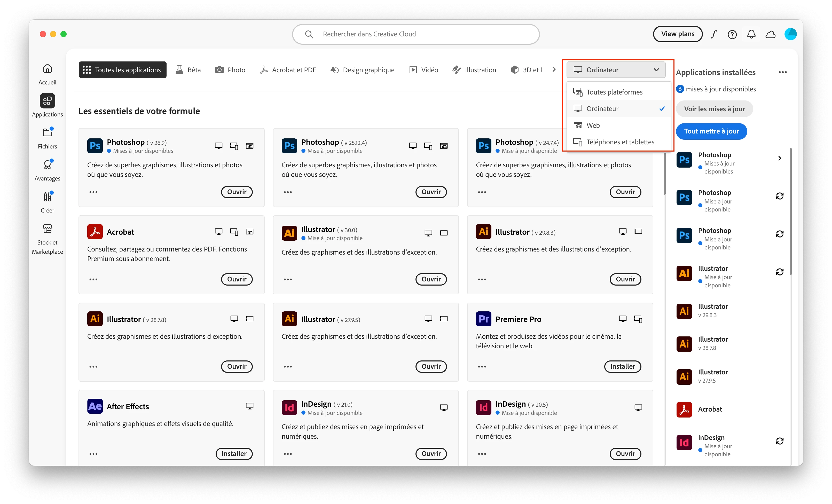Click Photoshop v 26.9 app icon

click(95, 146)
